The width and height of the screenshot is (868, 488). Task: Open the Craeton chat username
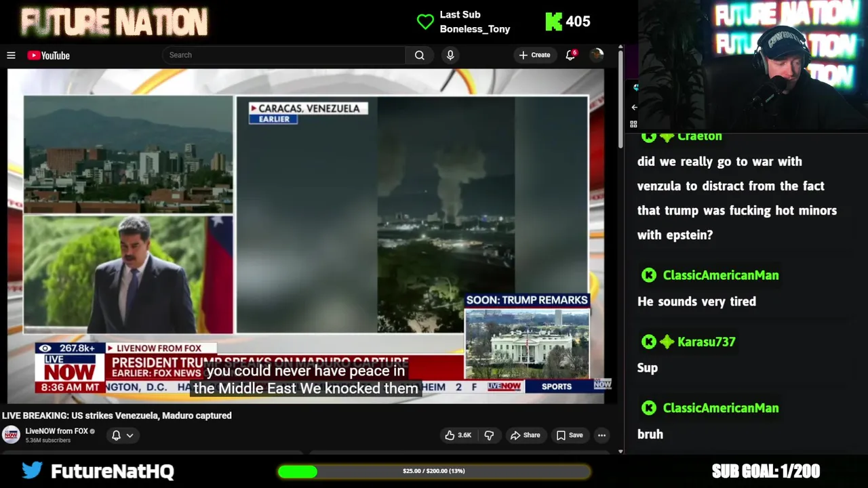[699, 136]
